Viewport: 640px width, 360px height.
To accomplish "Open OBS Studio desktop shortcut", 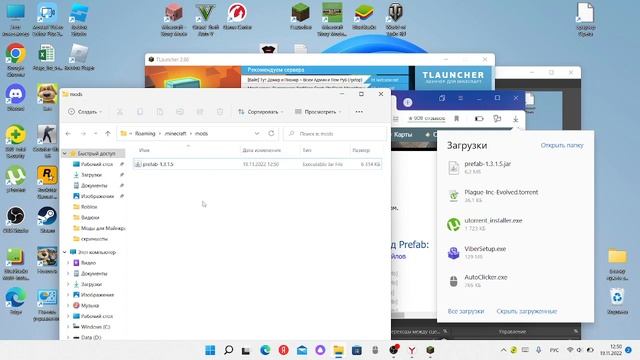I will click(16, 219).
